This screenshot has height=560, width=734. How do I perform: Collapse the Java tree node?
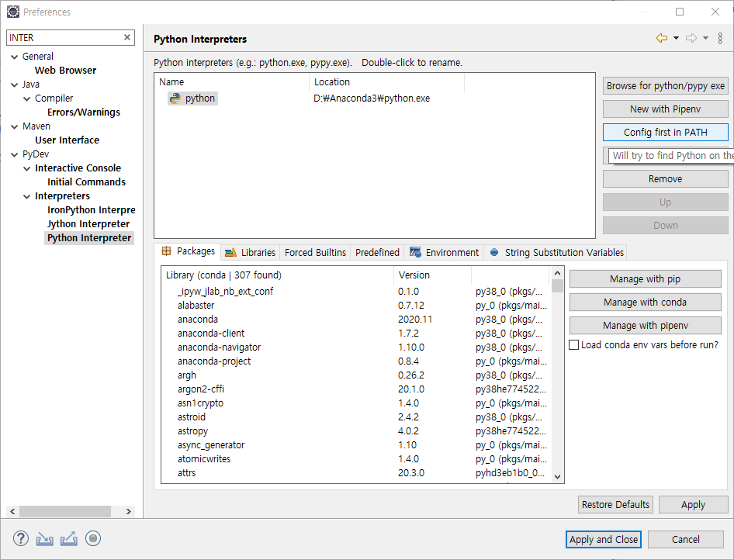coord(15,85)
